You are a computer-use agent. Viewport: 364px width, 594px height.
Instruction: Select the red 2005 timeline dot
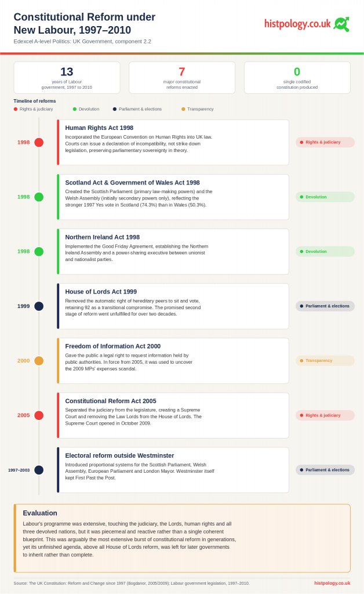tap(39, 415)
